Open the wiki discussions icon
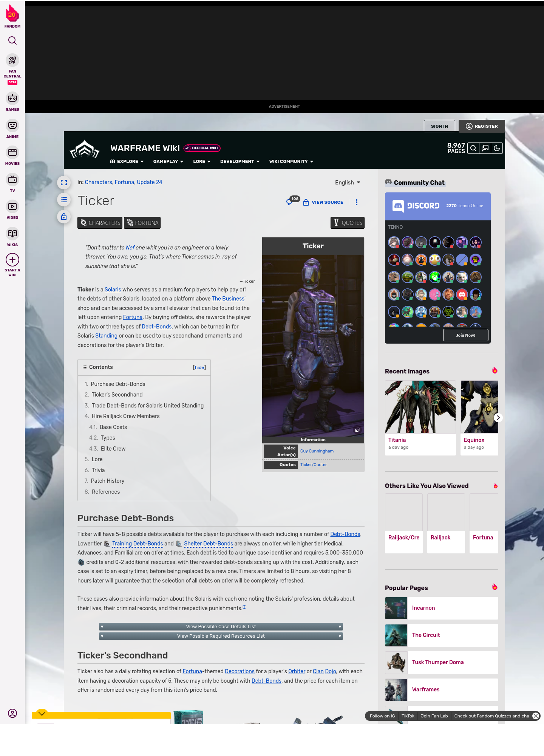Viewport: 544px width, 756px height. point(485,148)
